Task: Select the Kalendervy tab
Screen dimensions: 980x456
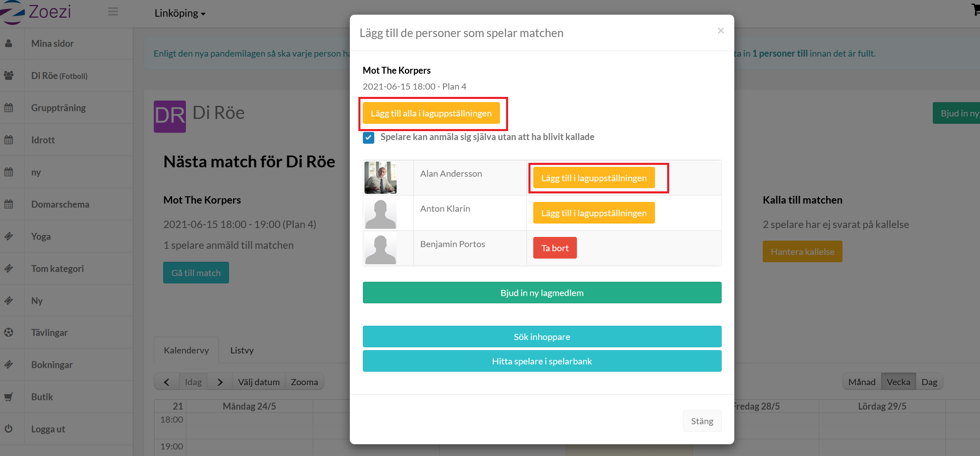Action: click(x=186, y=350)
